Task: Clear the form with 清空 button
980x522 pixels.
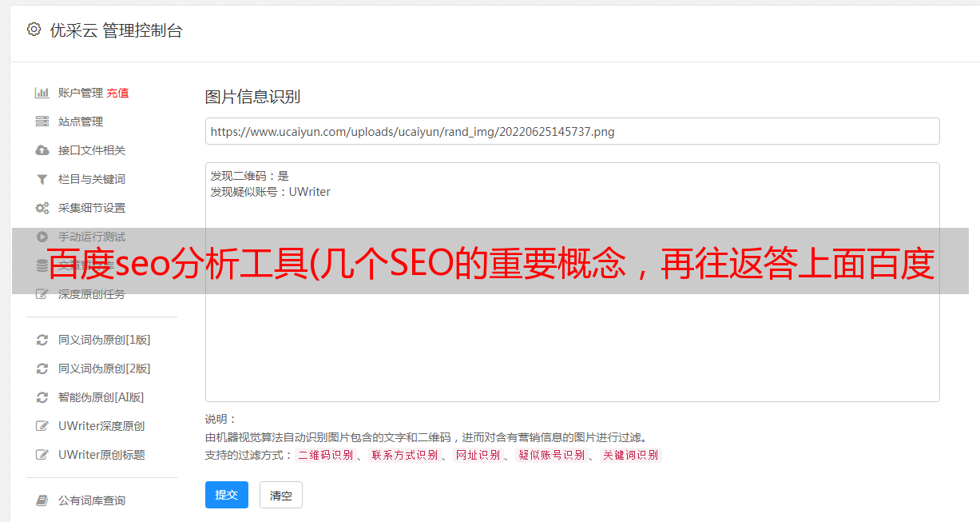Action: [x=281, y=495]
